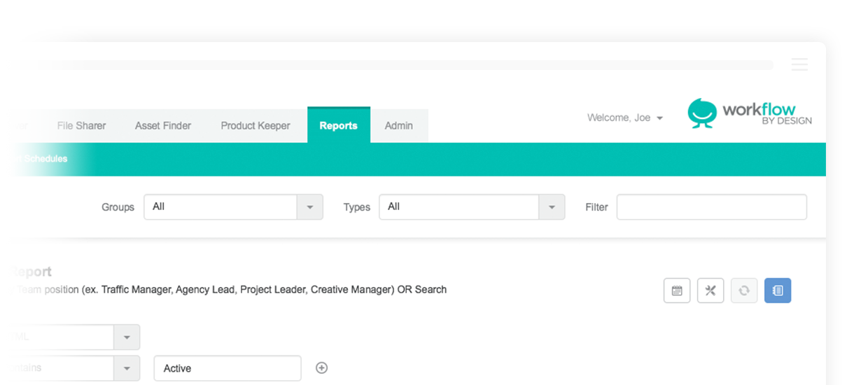
Task: Click the Active value input field
Action: (x=227, y=368)
